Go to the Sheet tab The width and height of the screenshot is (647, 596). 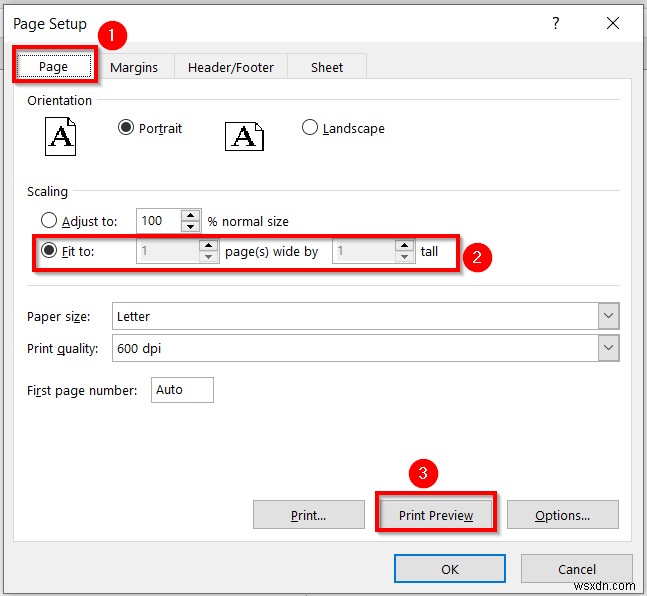coord(327,67)
